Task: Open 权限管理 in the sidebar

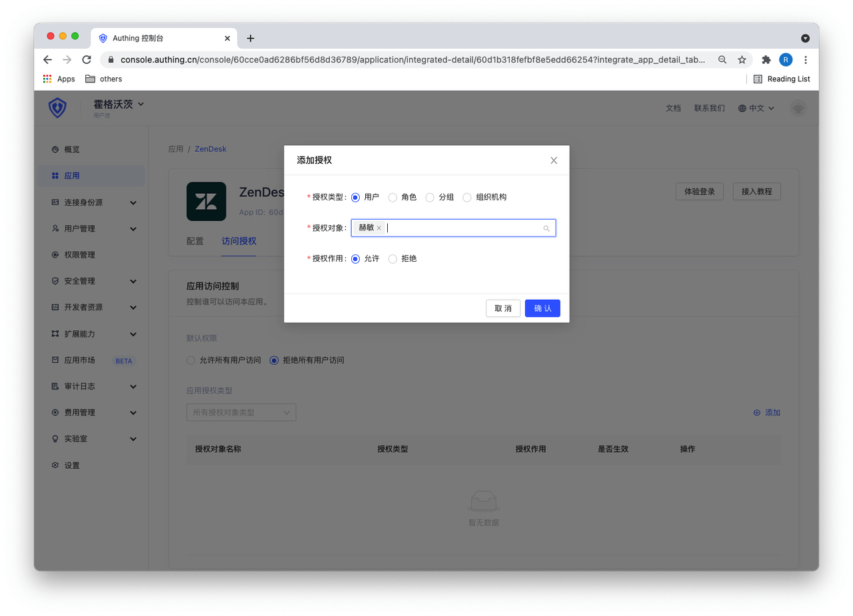Action: (x=79, y=255)
